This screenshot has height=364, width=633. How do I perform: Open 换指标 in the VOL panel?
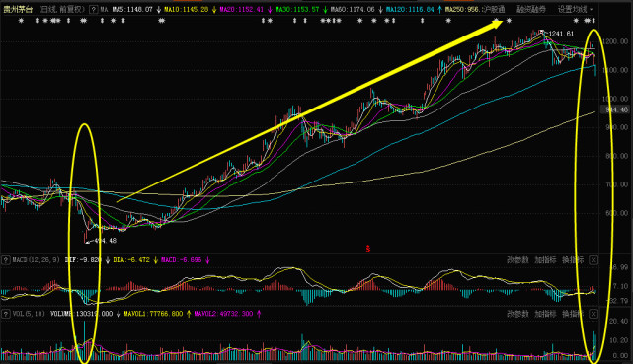point(573,314)
